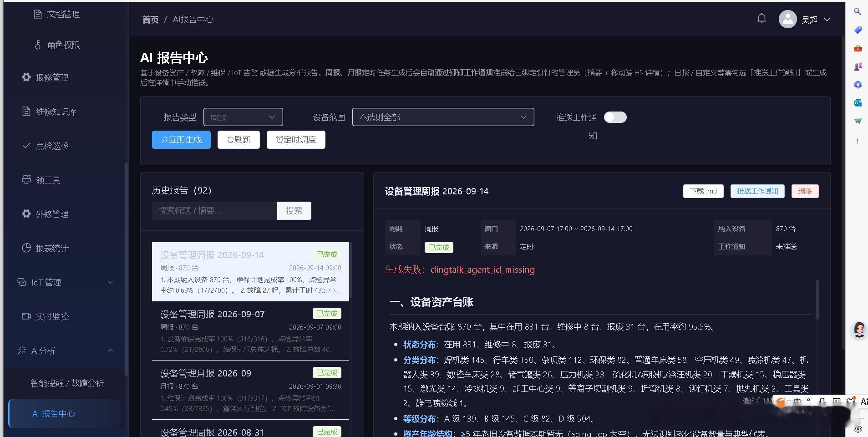The width and height of the screenshot is (868, 437).
Task: Click the 外修管理 gear icon
Action: (x=26, y=213)
